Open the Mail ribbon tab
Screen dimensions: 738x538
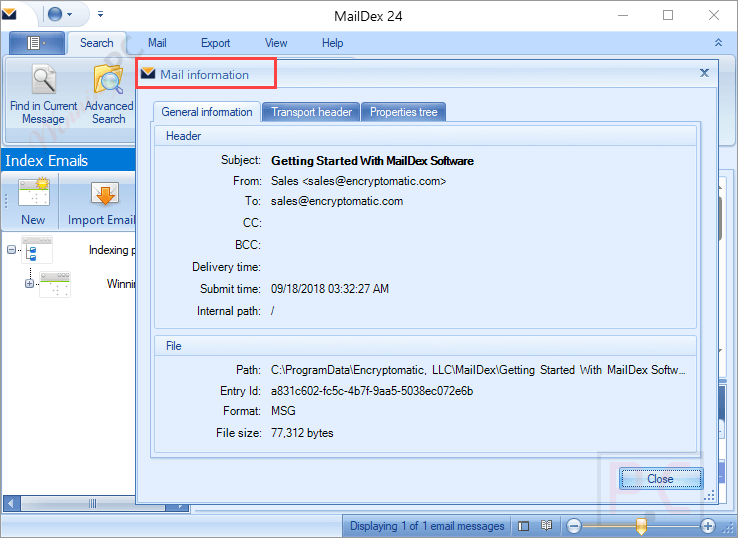coord(157,43)
